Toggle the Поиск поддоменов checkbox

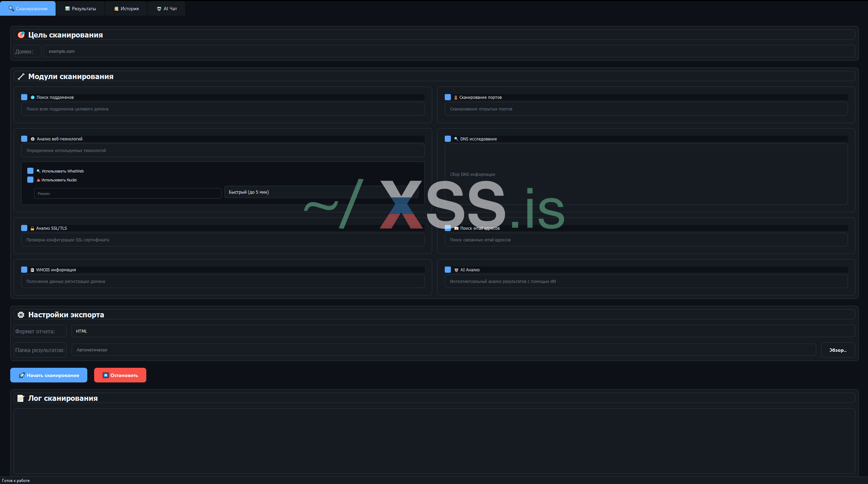pos(24,97)
